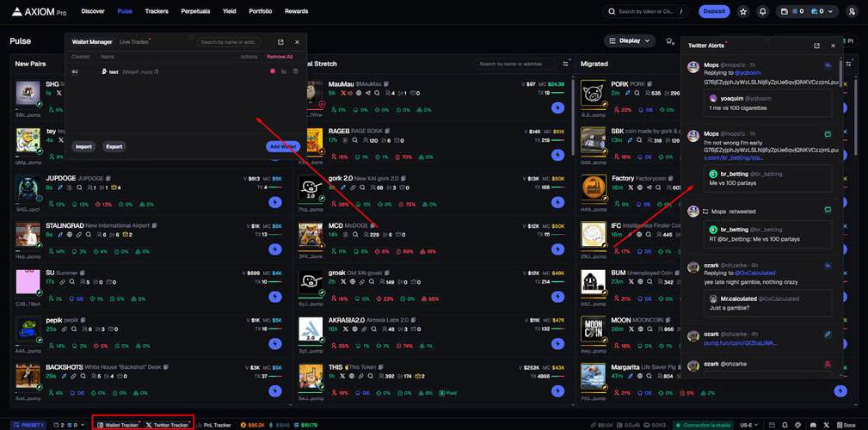Copy the 'test' wallet address

click(x=157, y=72)
